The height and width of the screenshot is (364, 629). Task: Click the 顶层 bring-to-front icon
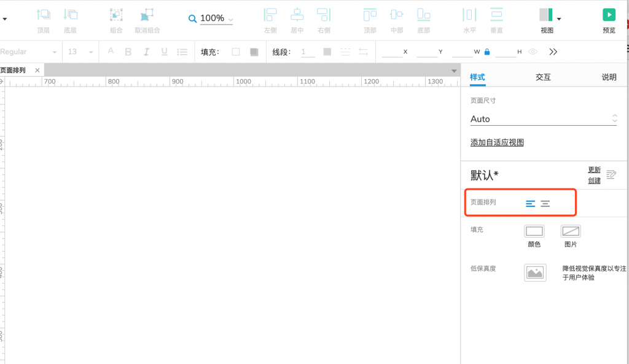(x=43, y=15)
